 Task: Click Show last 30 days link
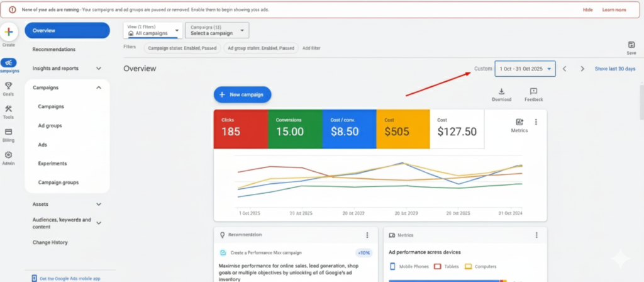point(614,69)
